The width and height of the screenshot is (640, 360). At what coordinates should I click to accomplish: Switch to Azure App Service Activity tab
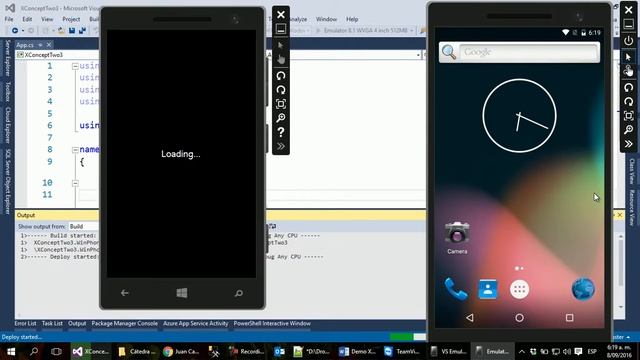[196, 324]
